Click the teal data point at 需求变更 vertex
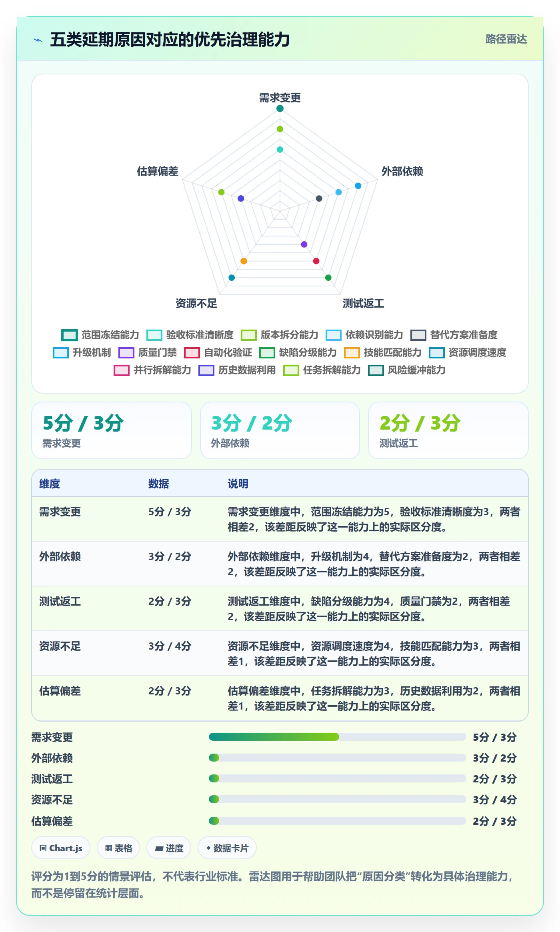This screenshot has width=560, height=932. tap(280, 108)
